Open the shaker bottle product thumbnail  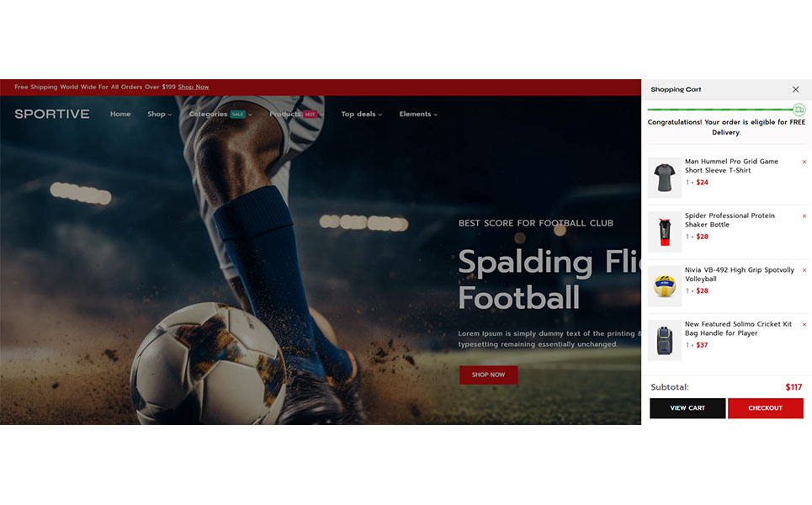(665, 232)
